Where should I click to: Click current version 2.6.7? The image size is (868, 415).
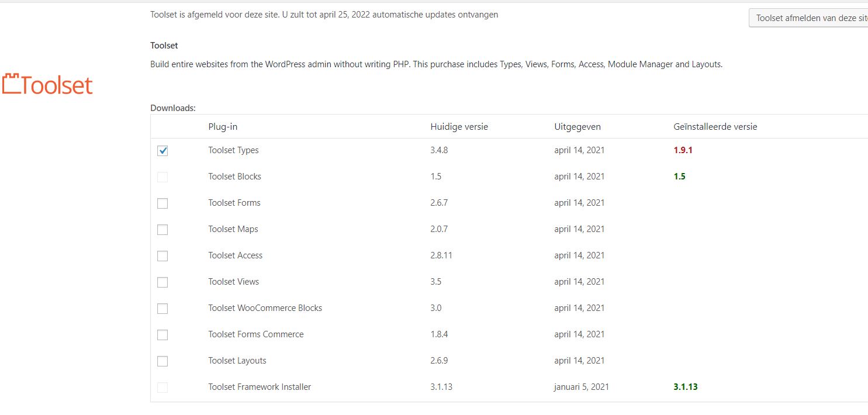pyautogui.click(x=439, y=203)
